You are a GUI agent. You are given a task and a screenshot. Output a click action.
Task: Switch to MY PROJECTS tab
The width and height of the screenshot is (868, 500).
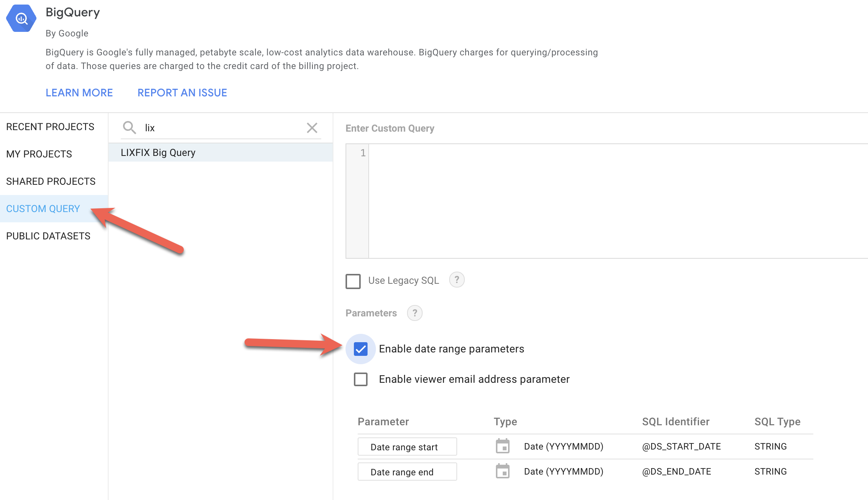[54, 154]
